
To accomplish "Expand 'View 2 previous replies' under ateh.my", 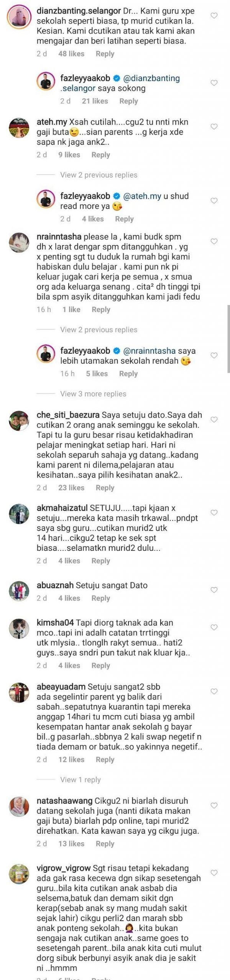I will (99, 175).
